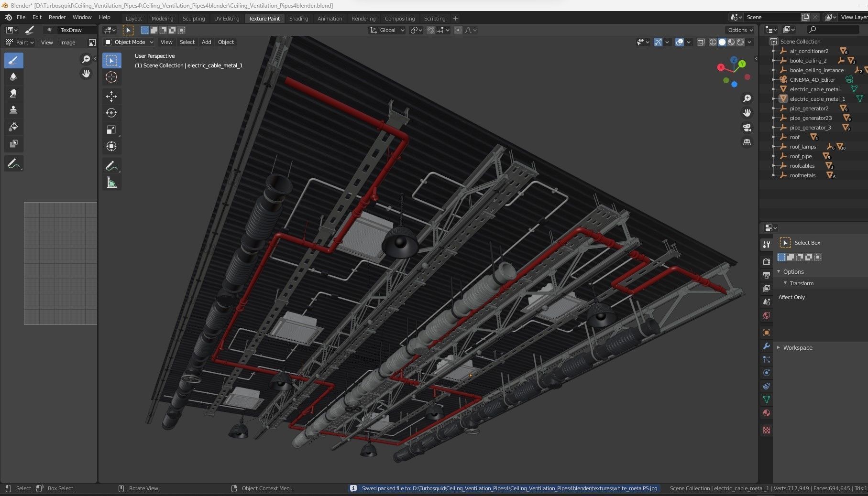
Task: Switch perspective/orthographic using the grid icon
Action: pyautogui.click(x=747, y=142)
